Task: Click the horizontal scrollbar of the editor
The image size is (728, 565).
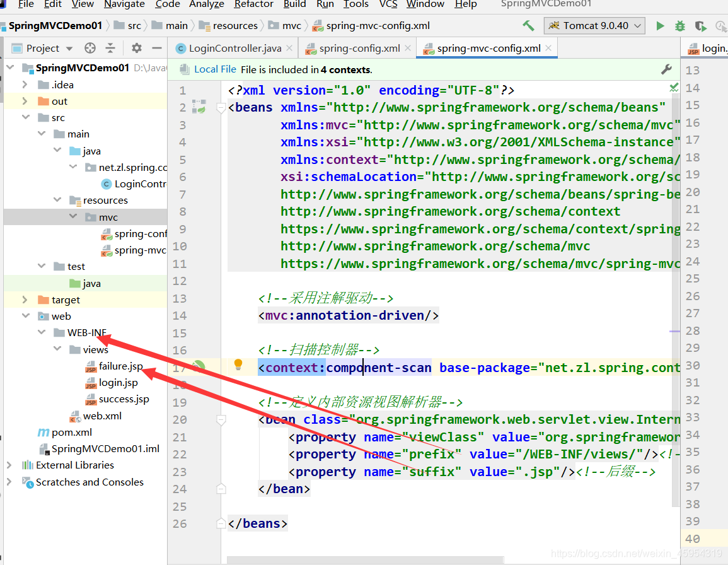Action: click(x=366, y=559)
